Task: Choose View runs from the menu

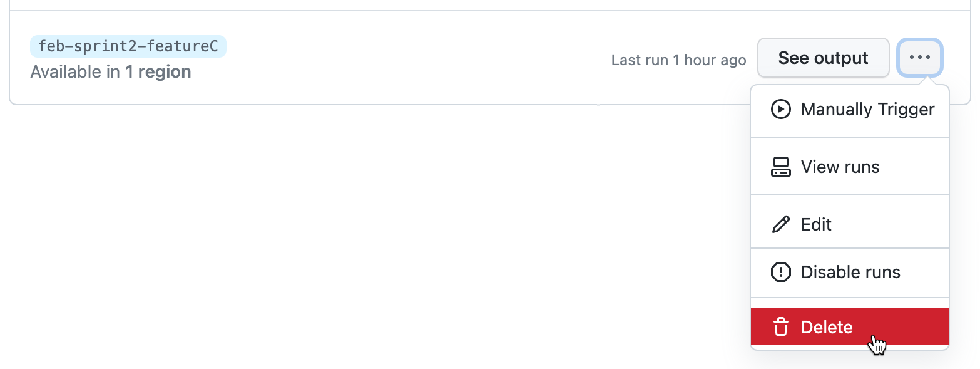Action: (x=840, y=167)
